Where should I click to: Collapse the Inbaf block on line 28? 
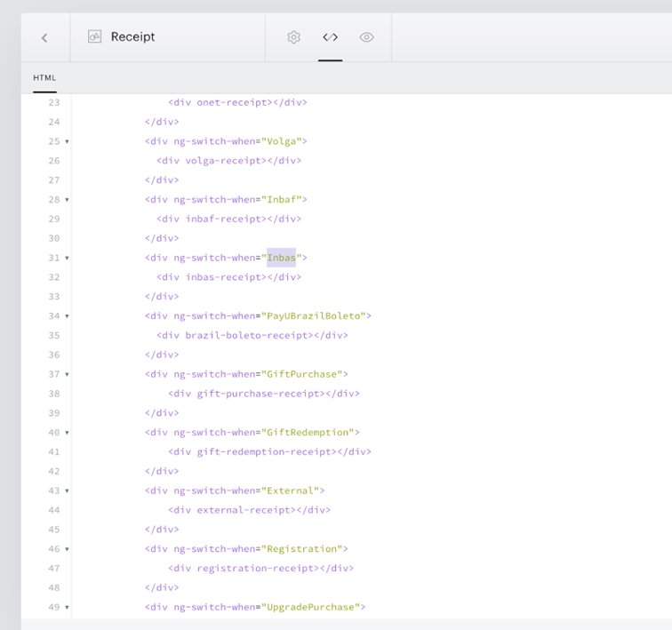tap(67, 200)
